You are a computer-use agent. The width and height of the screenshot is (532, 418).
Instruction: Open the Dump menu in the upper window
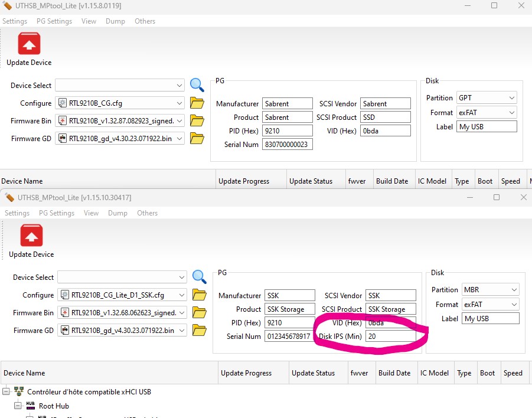pos(115,21)
